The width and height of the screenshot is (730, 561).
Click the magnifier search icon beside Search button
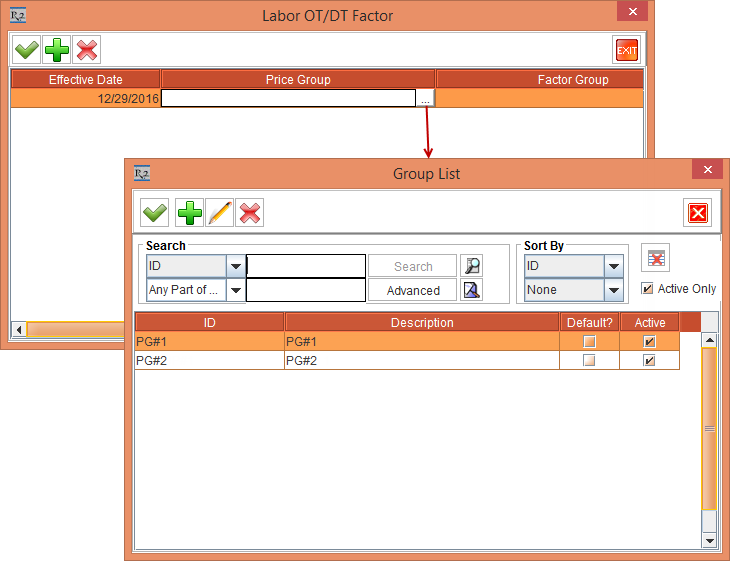(x=471, y=266)
